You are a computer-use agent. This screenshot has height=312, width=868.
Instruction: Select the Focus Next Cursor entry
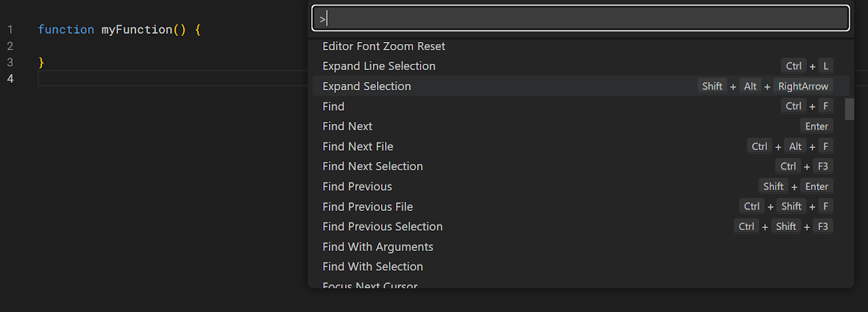(x=370, y=285)
